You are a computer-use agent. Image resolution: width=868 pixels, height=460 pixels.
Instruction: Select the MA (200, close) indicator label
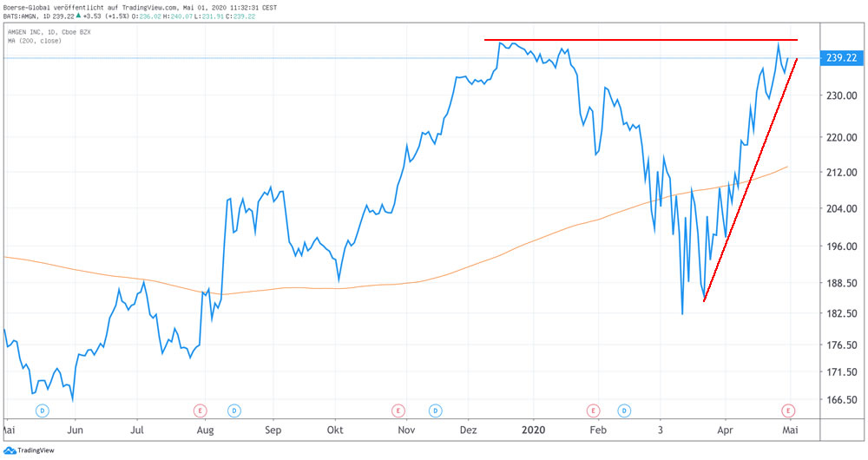35,41
